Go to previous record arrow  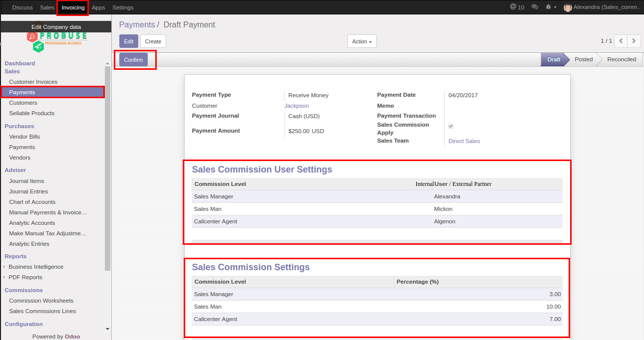pyautogui.click(x=621, y=41)
